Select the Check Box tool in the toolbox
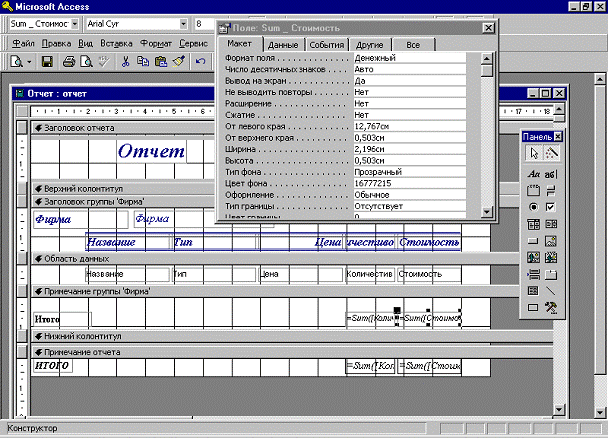608x438 pixels. (551, 206)
